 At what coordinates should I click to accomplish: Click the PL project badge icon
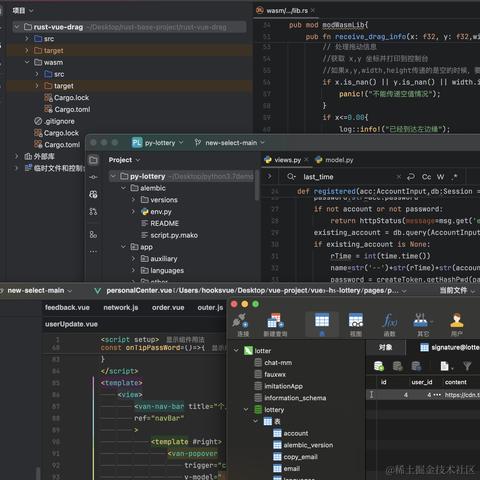(x=137, y=143)
